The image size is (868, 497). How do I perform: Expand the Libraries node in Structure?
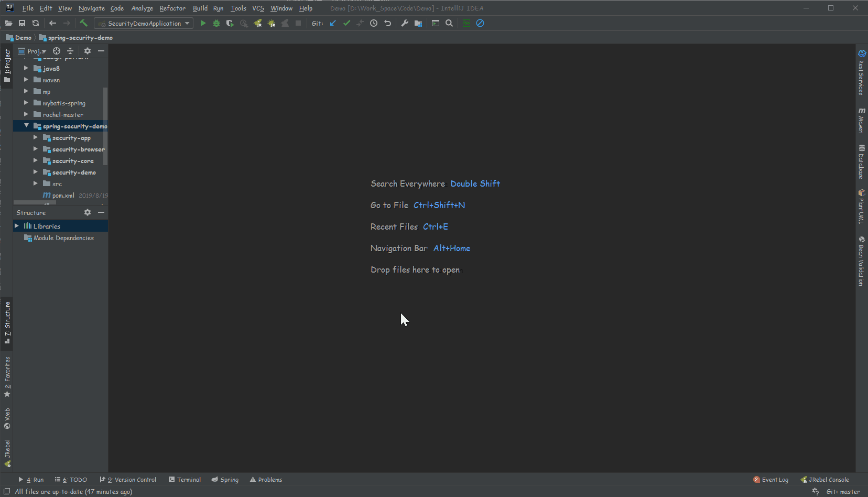coord(17,226)
